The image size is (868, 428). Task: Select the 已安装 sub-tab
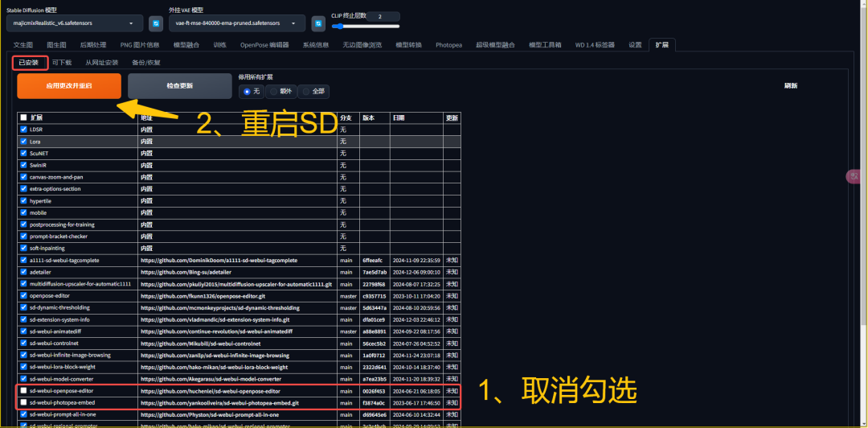29,63
